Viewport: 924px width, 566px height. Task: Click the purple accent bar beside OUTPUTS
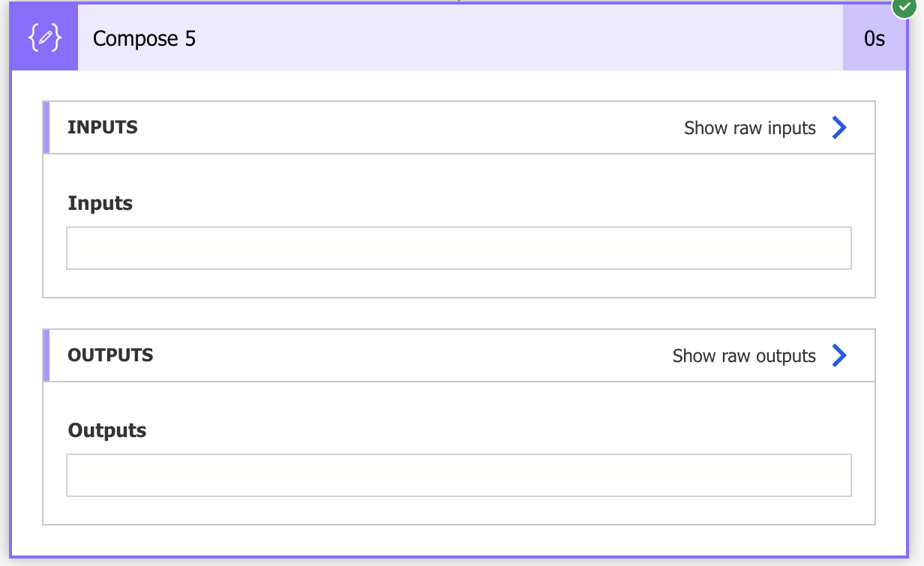46,355
